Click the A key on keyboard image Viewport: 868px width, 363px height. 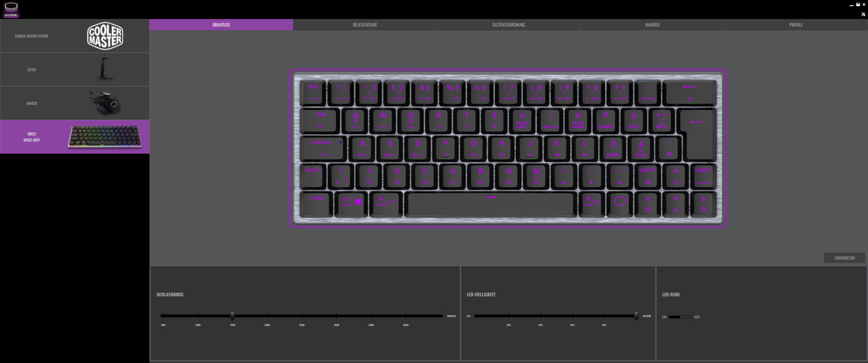[362, 148]
